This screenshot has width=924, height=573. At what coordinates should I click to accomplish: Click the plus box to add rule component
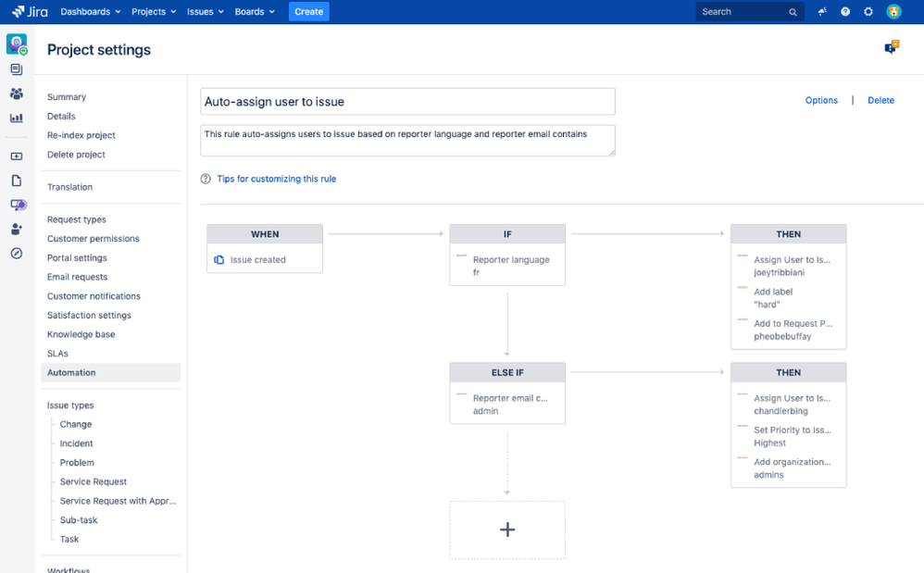(507, 529)
